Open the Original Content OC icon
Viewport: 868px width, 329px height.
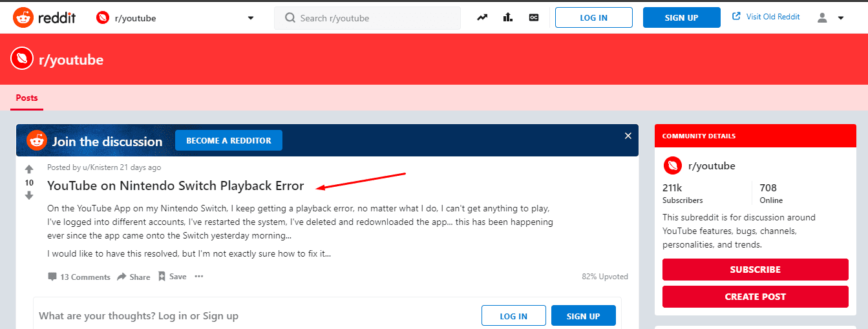(x=534, y=17)
